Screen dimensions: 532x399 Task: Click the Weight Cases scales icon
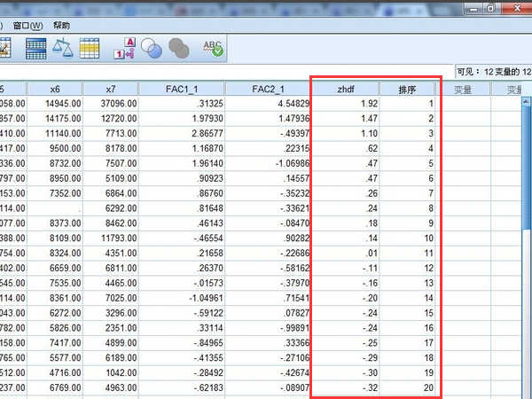point(63,49)
